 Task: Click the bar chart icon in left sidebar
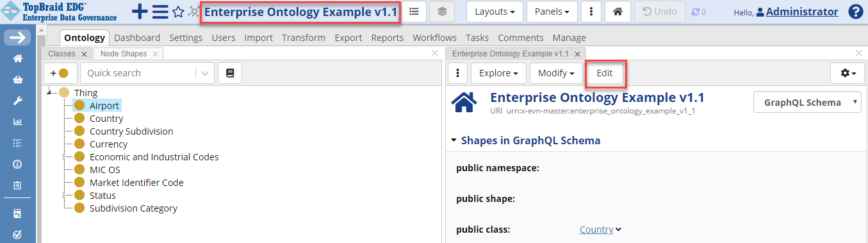pos(18,122)
